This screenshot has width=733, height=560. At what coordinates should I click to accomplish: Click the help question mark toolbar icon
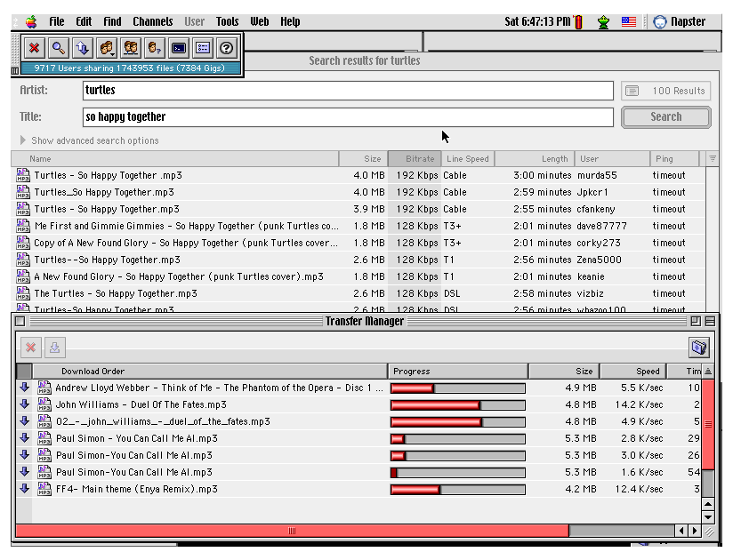click(227, 48)
